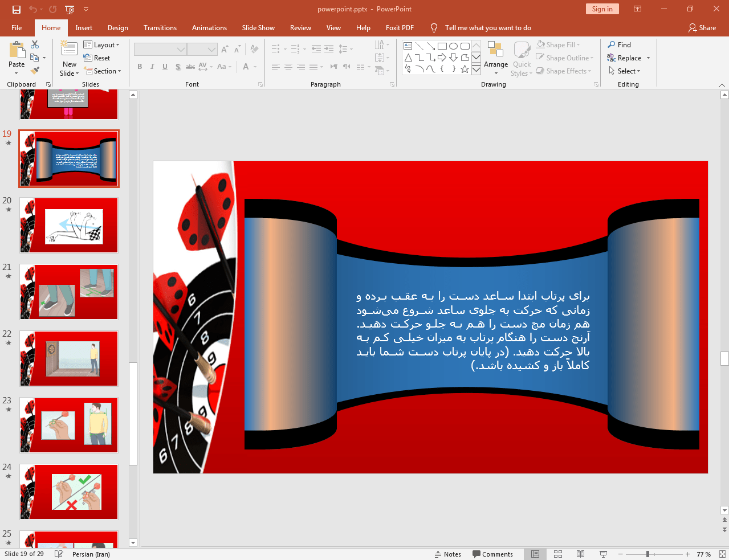Open the Layout dropdown

tap(101, 44)
